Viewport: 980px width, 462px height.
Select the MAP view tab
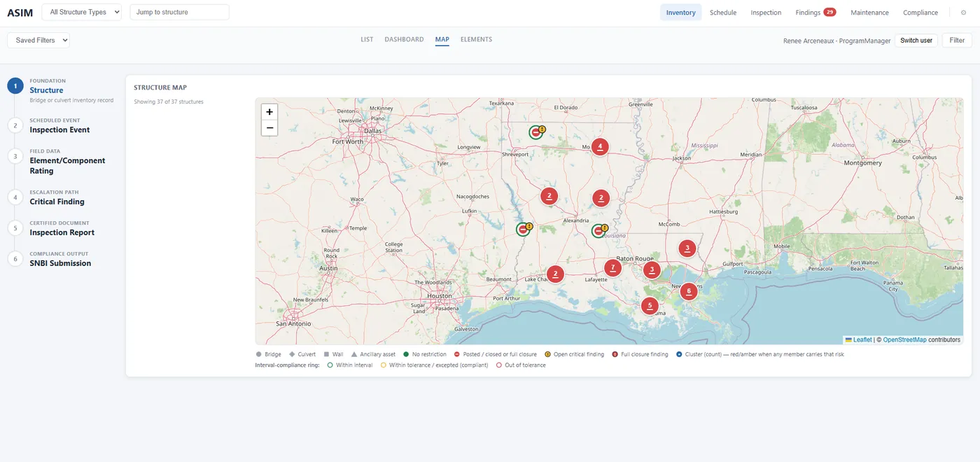point(442,40)
